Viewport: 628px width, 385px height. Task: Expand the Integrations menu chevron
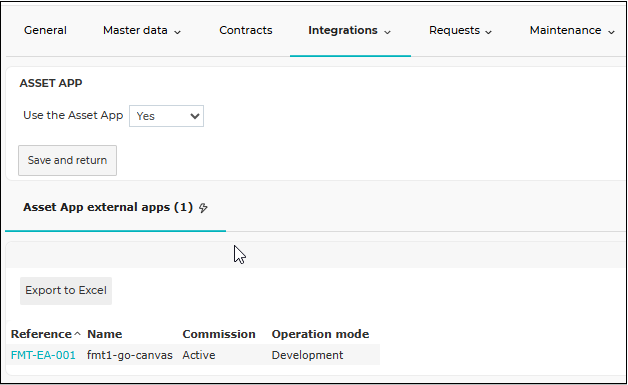click(x=387, y=32)
